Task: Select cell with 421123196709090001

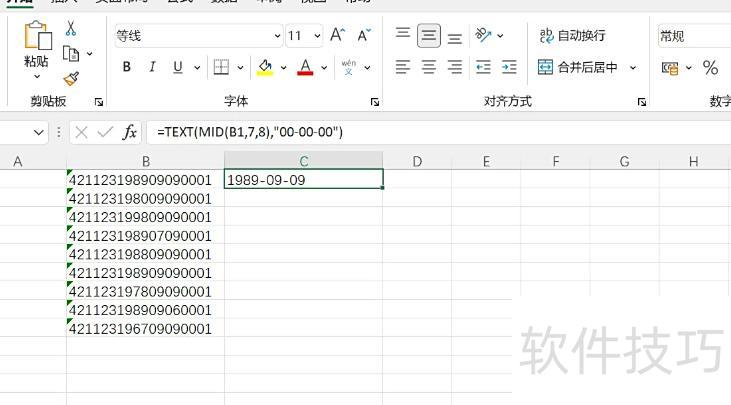Action: (x=145, y=329)
